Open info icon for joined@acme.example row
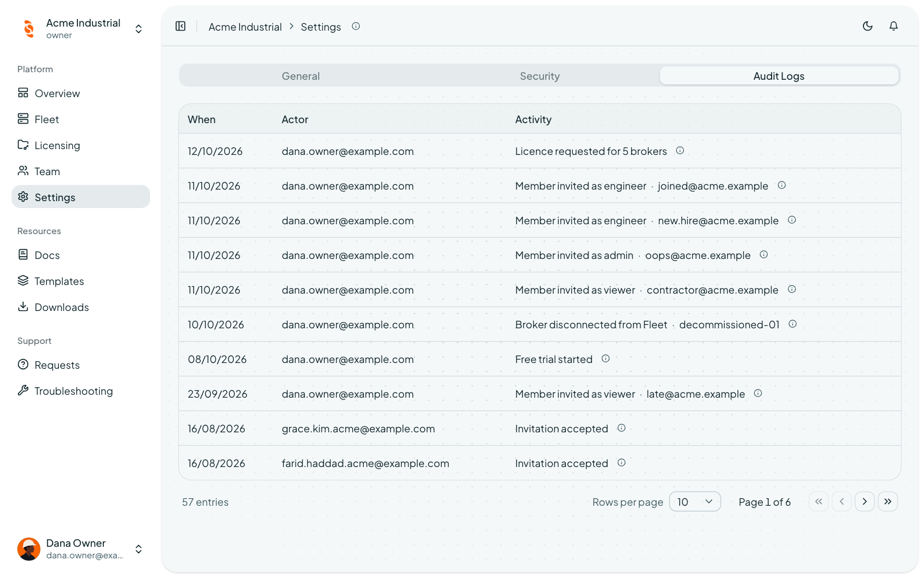The image size is (924, 578). [x=782, y=185]
